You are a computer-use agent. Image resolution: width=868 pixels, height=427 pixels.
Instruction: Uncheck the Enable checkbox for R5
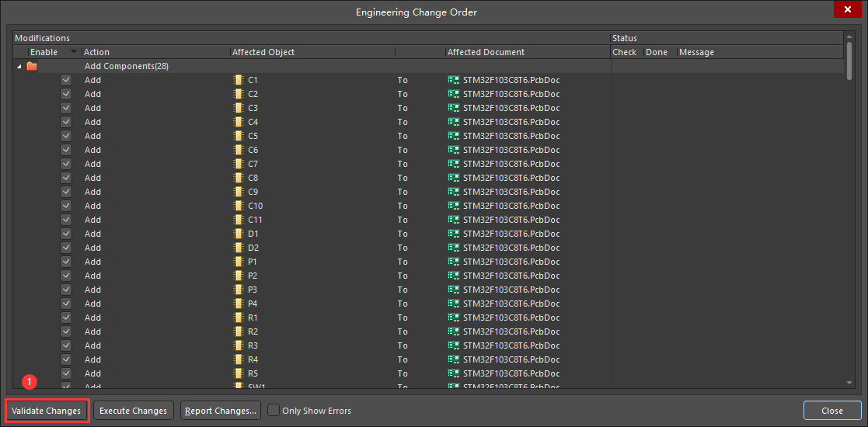(66, 373)
